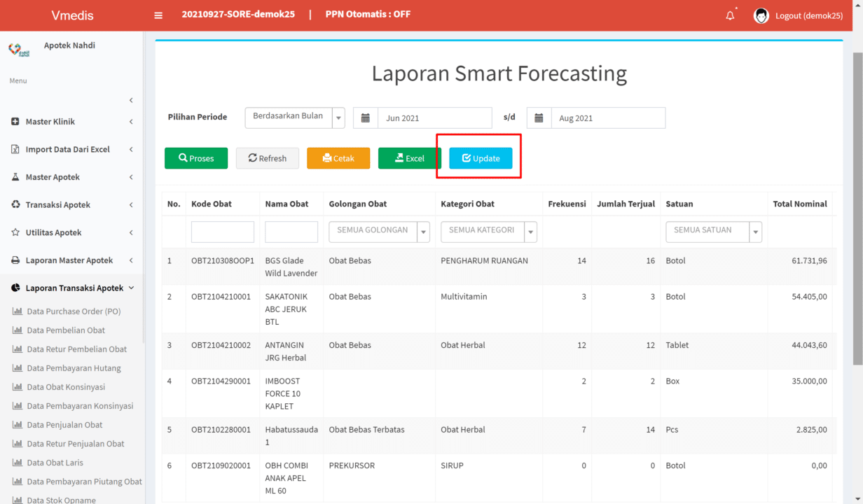
Task: Toggle the hamburger sidebar menu icon
Action: pos(158,15)
